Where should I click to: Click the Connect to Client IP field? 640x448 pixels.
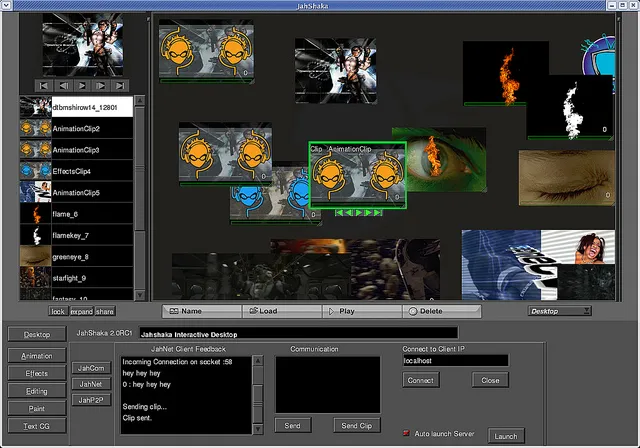pyautogui.click(x=454, y=360)
